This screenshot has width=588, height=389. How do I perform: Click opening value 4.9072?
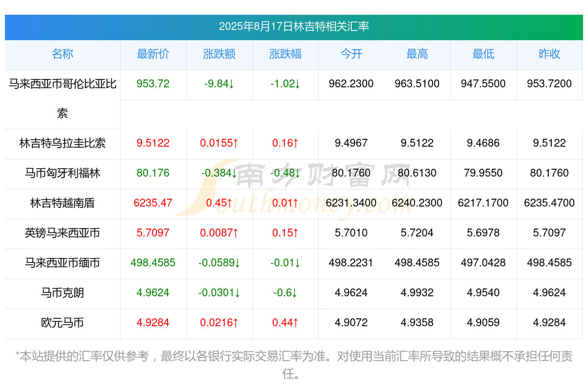(x=351, y=323)
